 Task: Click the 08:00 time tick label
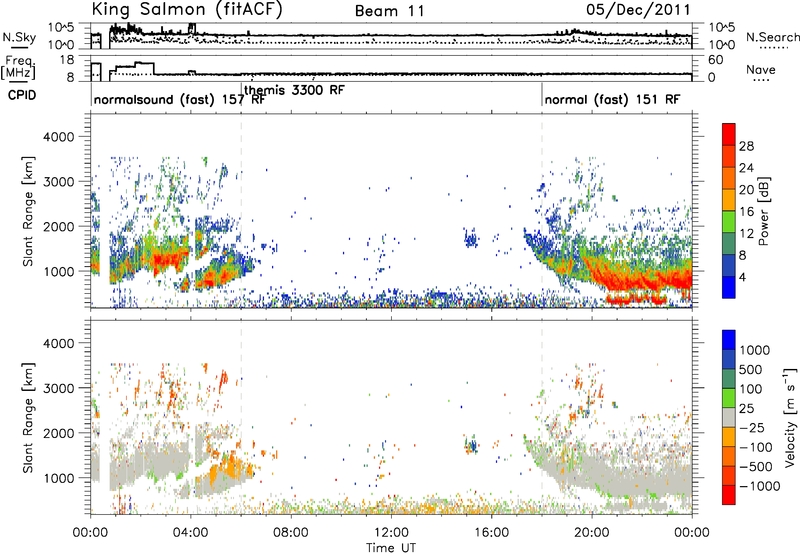[291, 532]
